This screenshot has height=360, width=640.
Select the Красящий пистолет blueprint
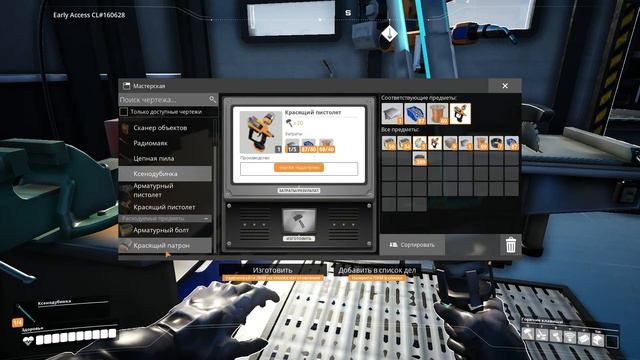(165, 207)
